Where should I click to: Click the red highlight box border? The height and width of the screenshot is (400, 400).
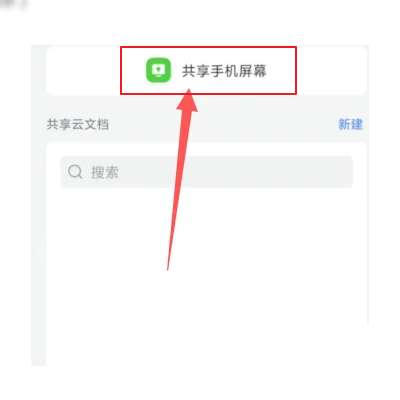(x=208, y=47)
